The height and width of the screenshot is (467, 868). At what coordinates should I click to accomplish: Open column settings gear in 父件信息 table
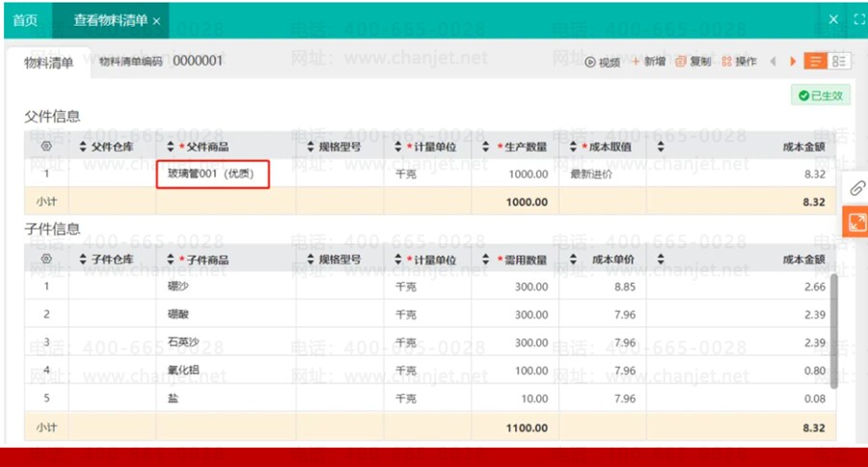(x=46, y=147)
